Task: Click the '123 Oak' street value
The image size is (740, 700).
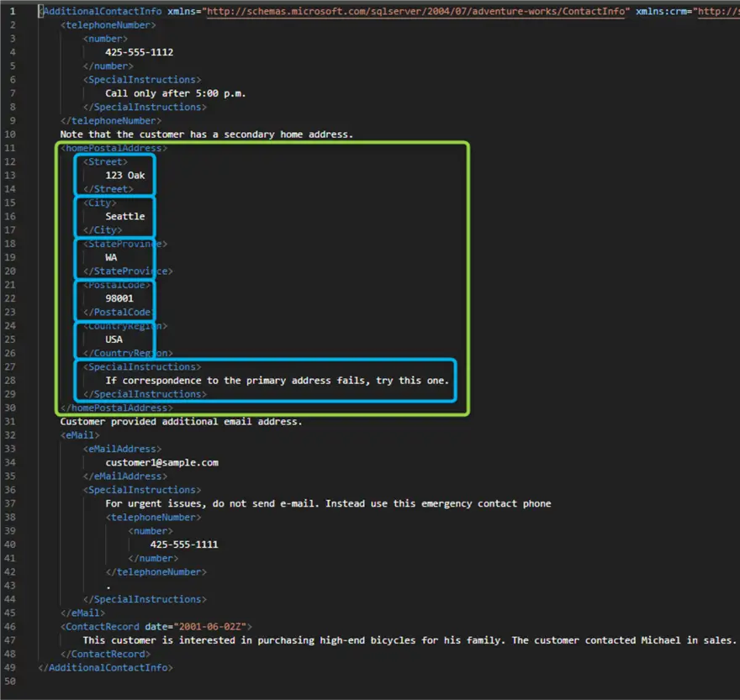Action: pyautogui.click(x=124, y=176)
